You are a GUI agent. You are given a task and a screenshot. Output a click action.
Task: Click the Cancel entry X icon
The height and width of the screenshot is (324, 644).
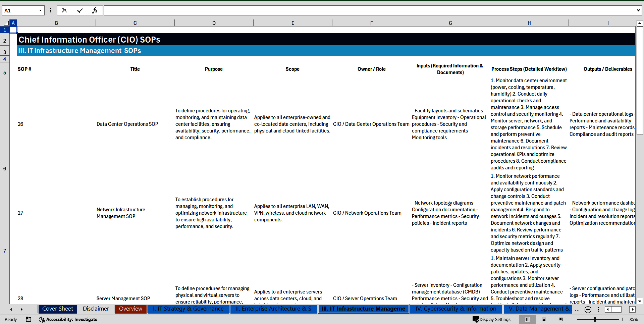(x=64, y=10)
